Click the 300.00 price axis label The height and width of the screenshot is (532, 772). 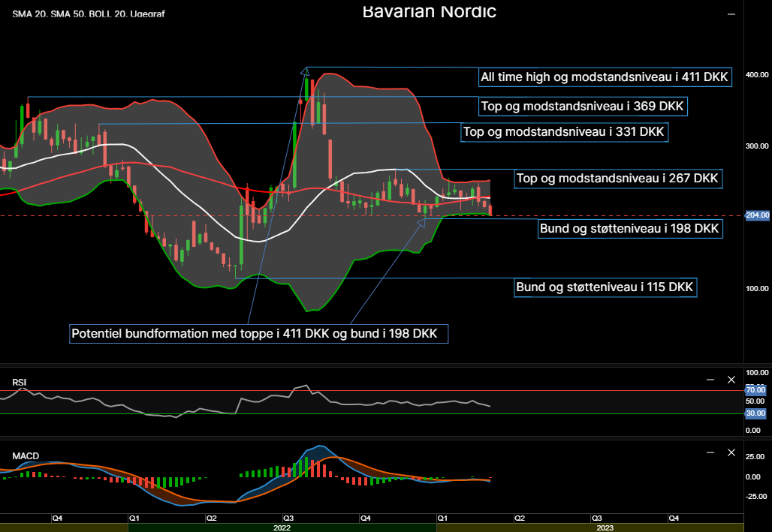coord(757,146)
